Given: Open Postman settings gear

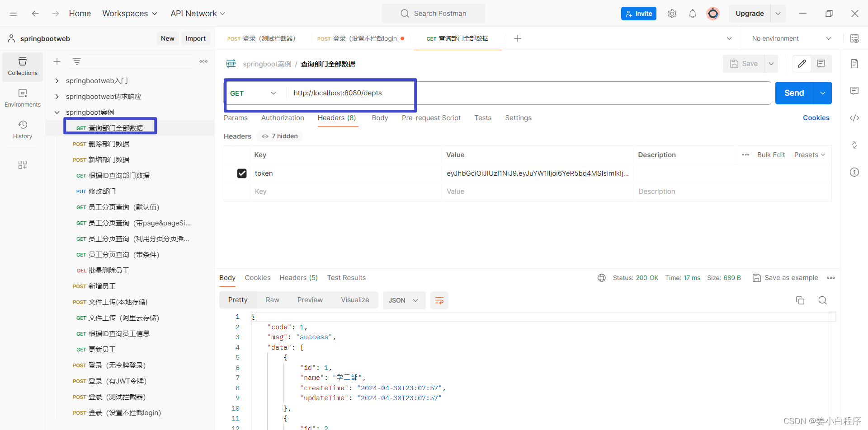Looking at the screenshot, I should click(672, 13).
